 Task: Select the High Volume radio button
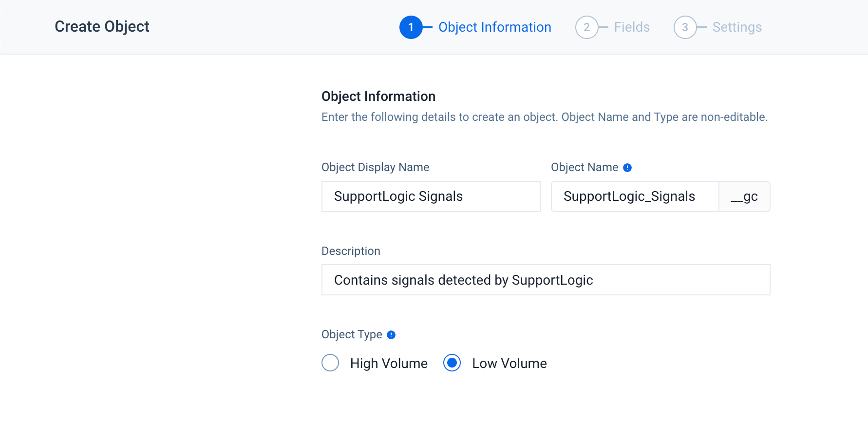tap(330, 363)
